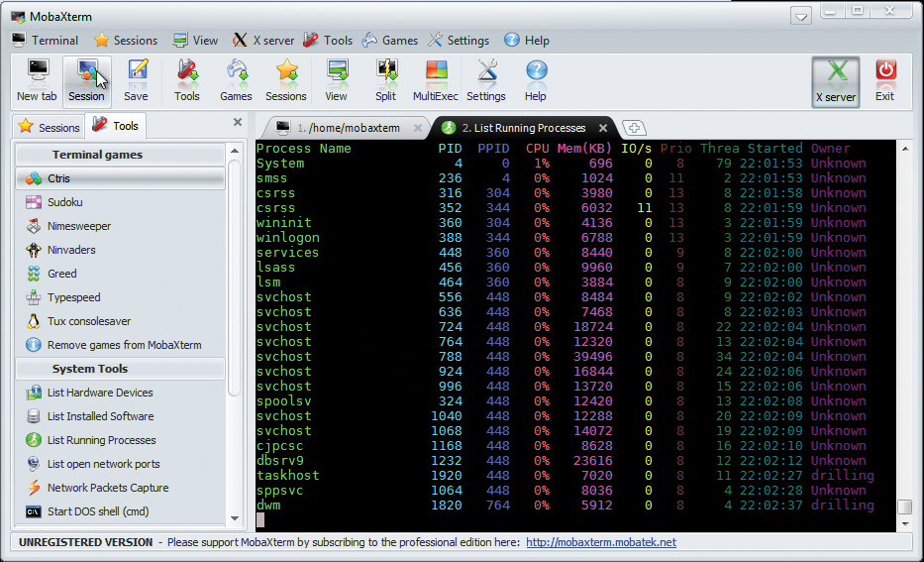924x562 pixels.
Task: Open the Terminal menu
Action: tap(46, 40)
